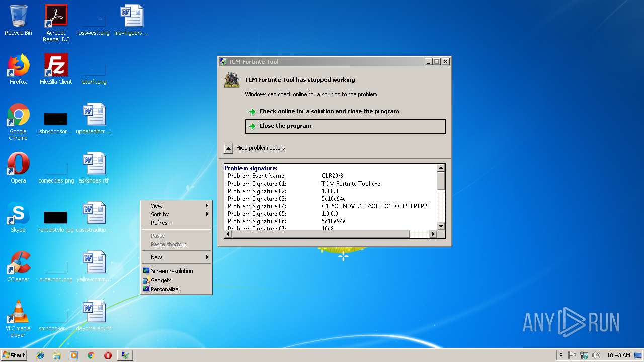Open Action Center flag tray icon
Viewport: 644px width, 362px height.
coord(572,355)
